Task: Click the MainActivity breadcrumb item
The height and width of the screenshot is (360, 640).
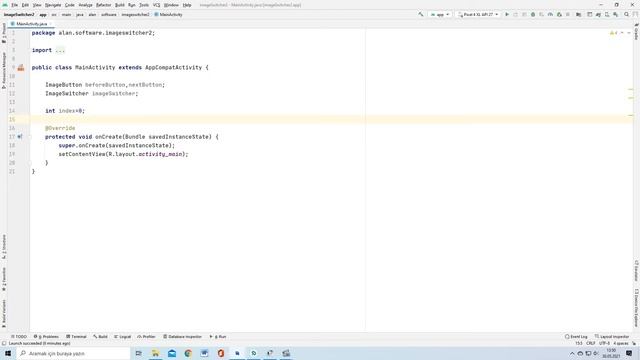Action: [168, 15]
